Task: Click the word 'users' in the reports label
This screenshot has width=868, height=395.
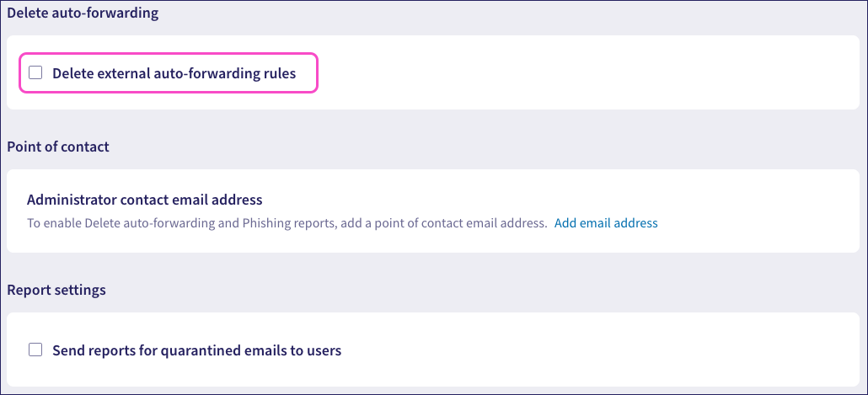Action: pyautogui.click(x=323, y=350)
